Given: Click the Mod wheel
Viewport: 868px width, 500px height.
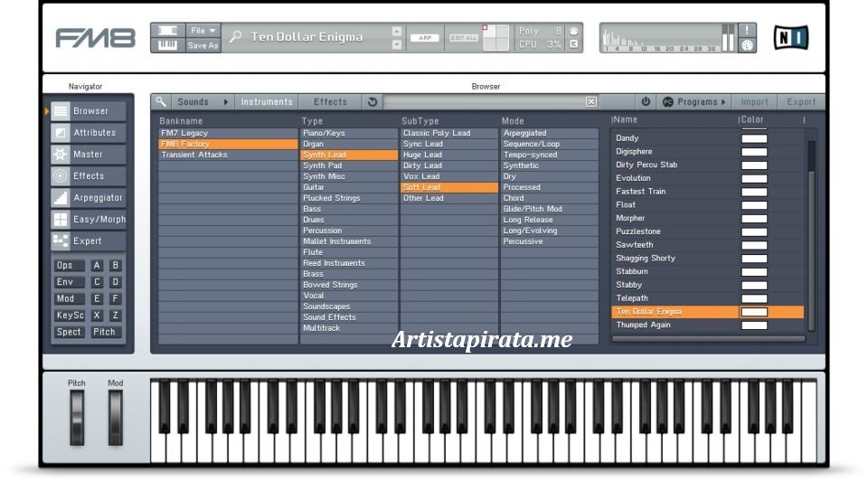Looking at the screenshot, I should pyautogui.click(x=115, y=418).
